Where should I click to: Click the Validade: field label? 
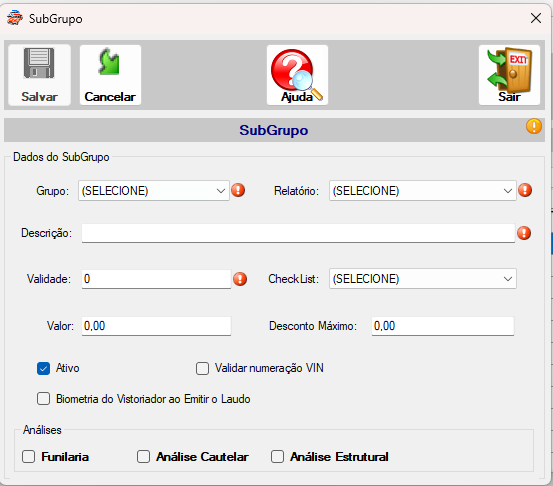pos(49,279)
